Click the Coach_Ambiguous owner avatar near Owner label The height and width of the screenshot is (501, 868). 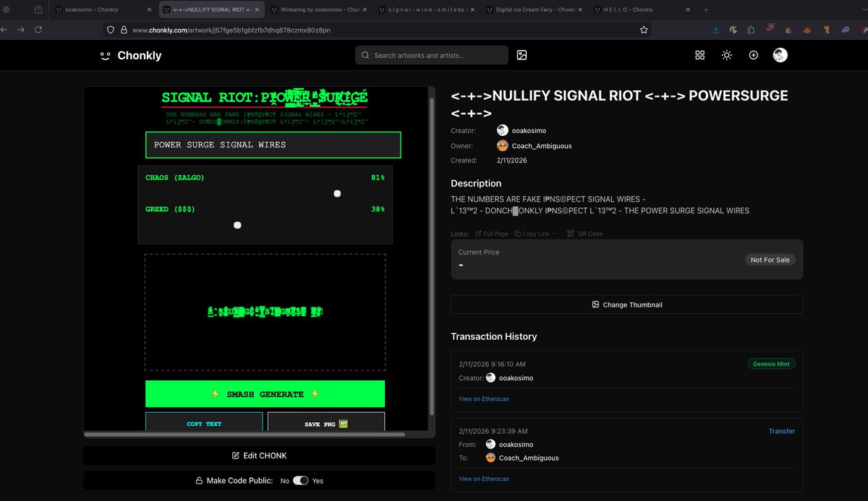[503, 145]
